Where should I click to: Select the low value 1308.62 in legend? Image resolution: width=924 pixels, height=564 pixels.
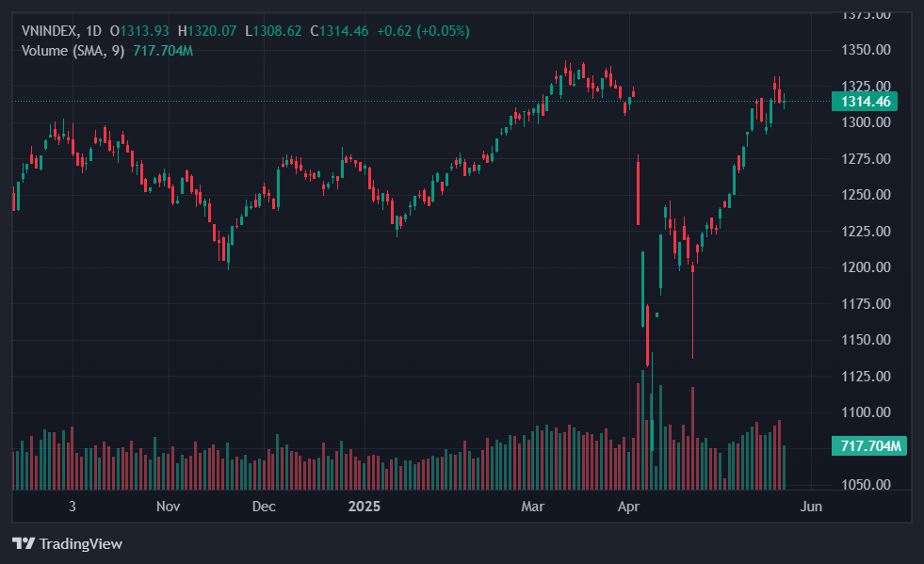pos(277,31)
